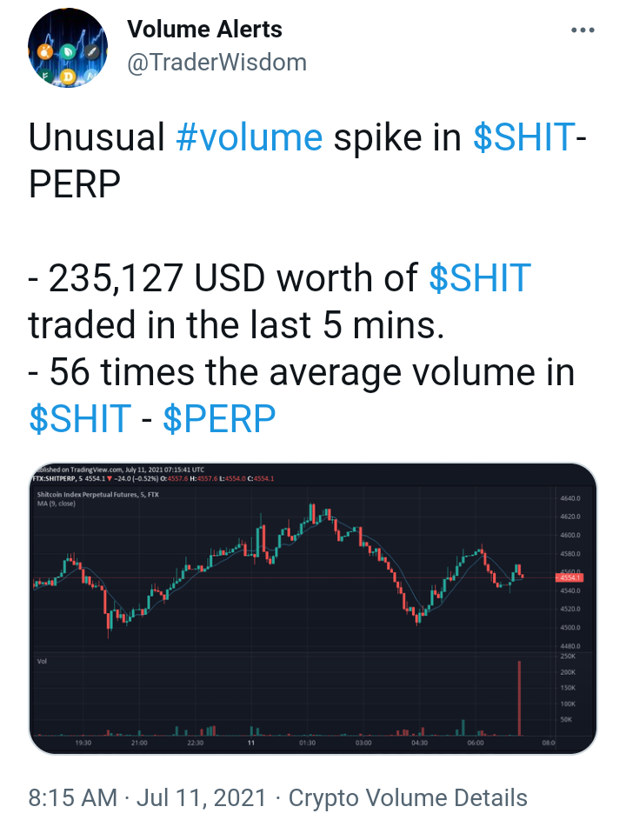Click the 01:30 time axis label
The width and height of the screenshot is (626, 840).
(307, 743)
